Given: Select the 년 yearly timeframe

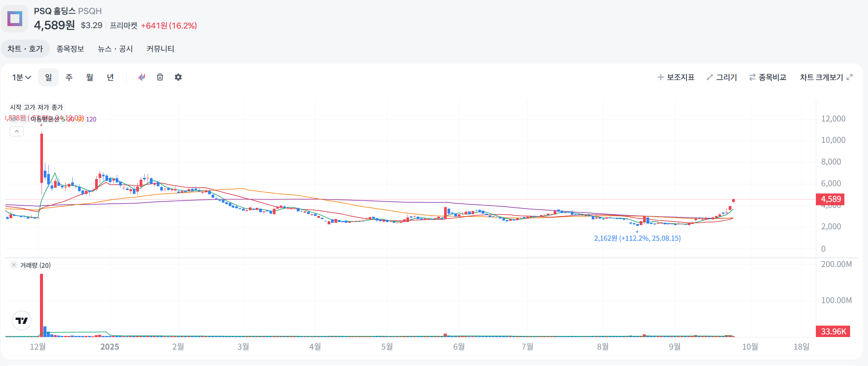Looking at the screenshot, I should click(x=110, y=77).
